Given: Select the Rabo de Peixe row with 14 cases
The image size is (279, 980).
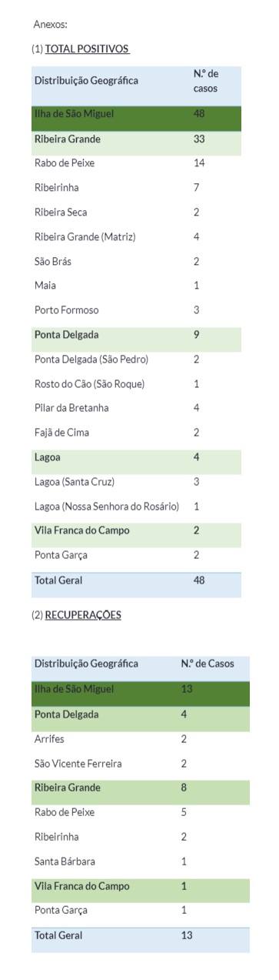Looking at the screenshot, I should (x=136, y=164).
